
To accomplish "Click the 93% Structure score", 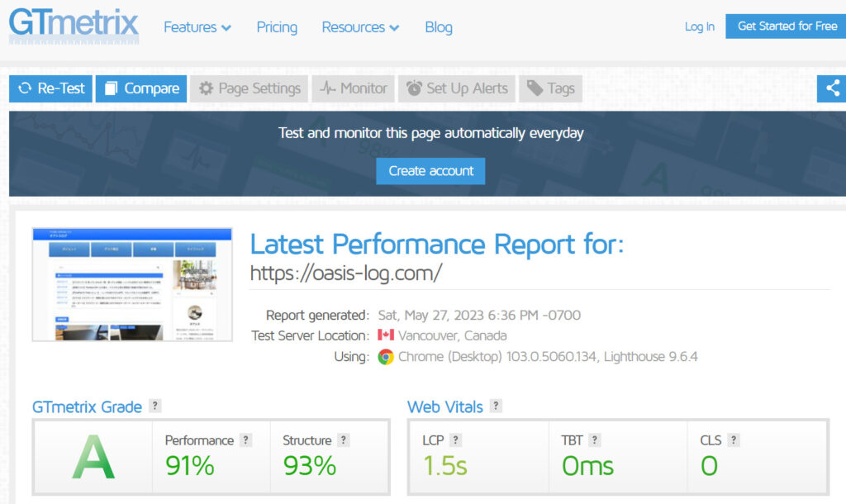I will click(x=310, y=466).
